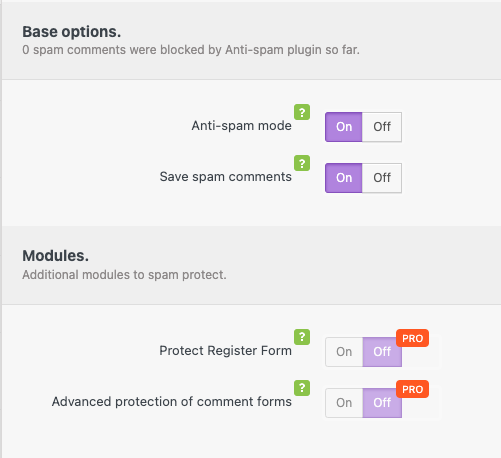Screen dimensions: 501x458
Task: Click PRO badge on Advanced protection toggle
Action: [412, 389]
